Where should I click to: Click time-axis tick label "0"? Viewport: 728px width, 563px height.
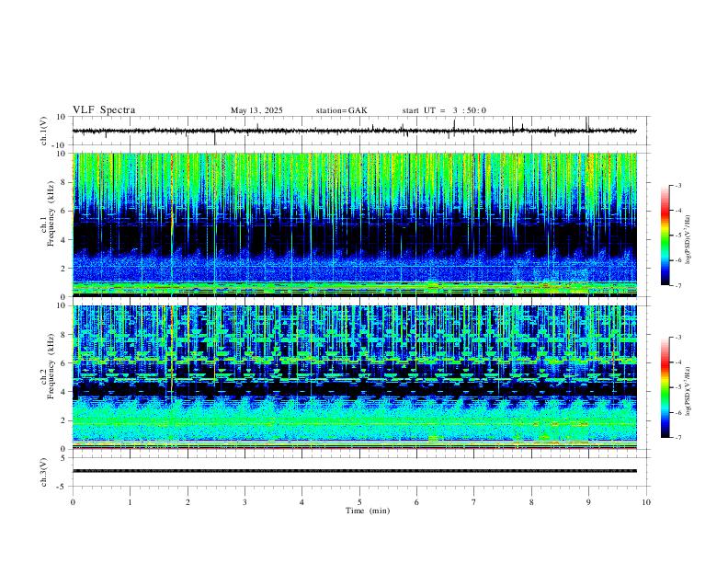click(73, 502)
